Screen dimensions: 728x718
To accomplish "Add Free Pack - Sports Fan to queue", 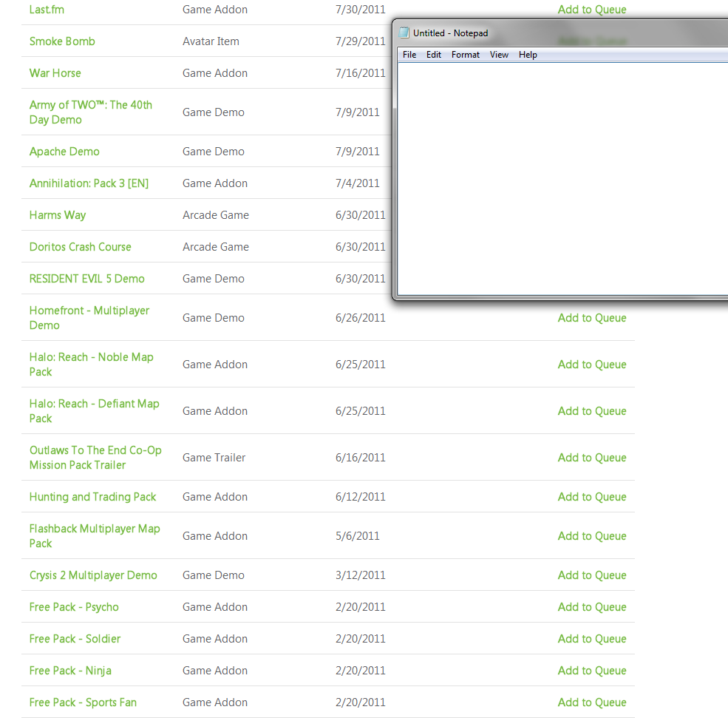I will coord(592,702).
